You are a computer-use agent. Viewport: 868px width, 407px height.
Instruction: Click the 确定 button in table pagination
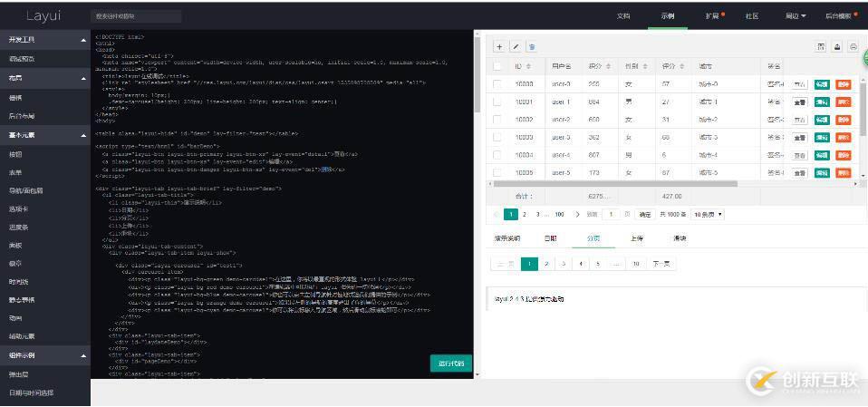645,214
